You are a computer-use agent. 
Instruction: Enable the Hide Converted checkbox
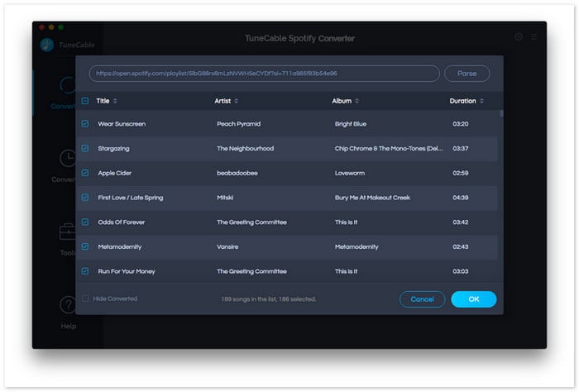click(85, 299)
